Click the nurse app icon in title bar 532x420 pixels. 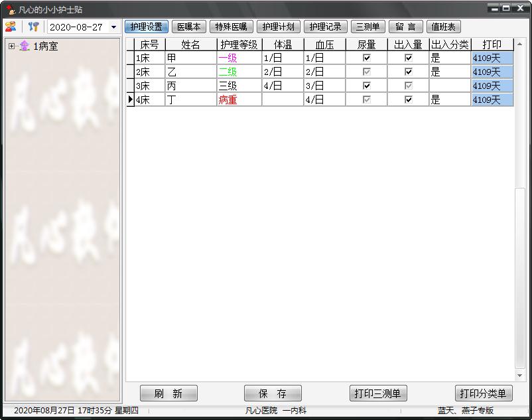(x=11, y=9)
